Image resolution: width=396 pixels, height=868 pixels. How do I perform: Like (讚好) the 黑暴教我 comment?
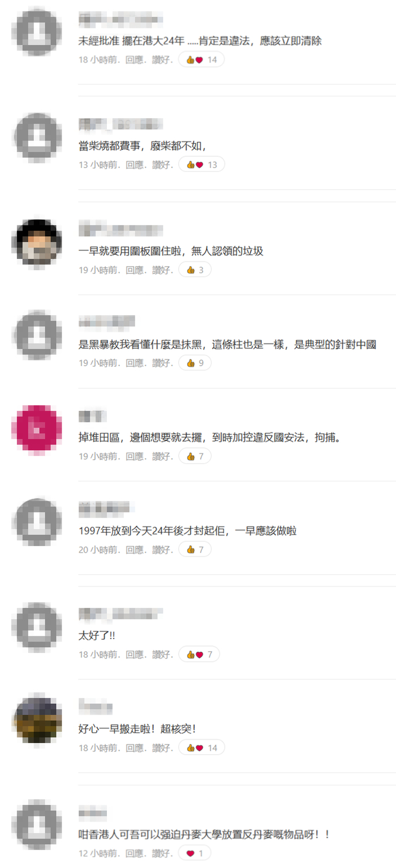[162, 363]
